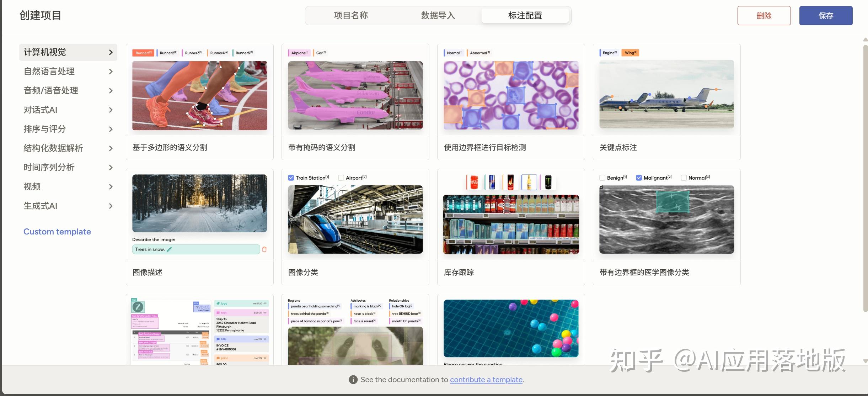Open the 带有掩码的语义分割 template thumbnail
868x396 pixels.
[355, 95]
